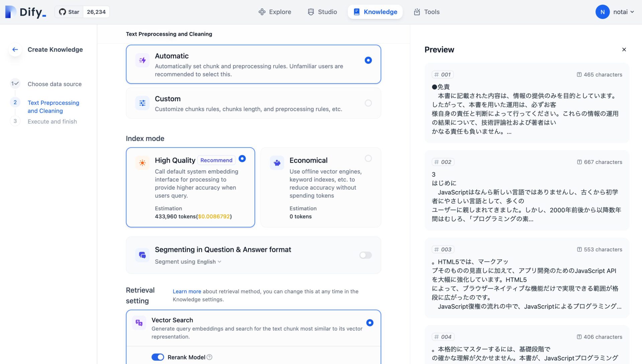Select the Economical index mode radio
This screenshot has width=642, height=364.
(368, 158)
